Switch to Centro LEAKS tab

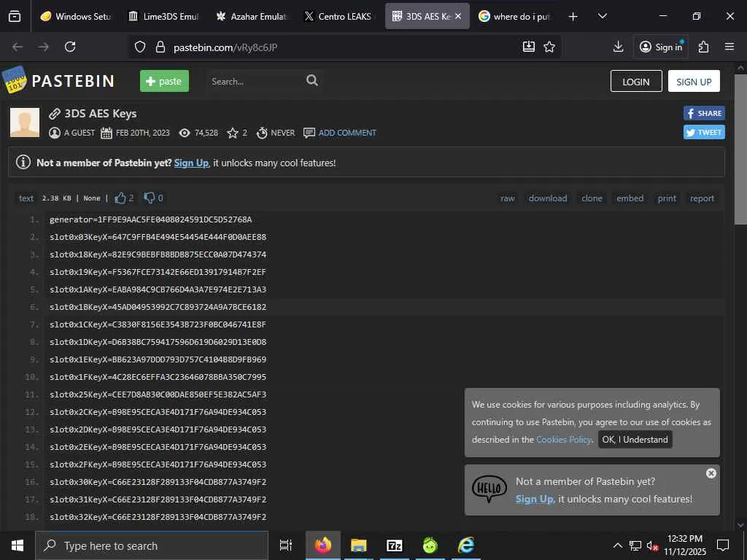(338, 17)
